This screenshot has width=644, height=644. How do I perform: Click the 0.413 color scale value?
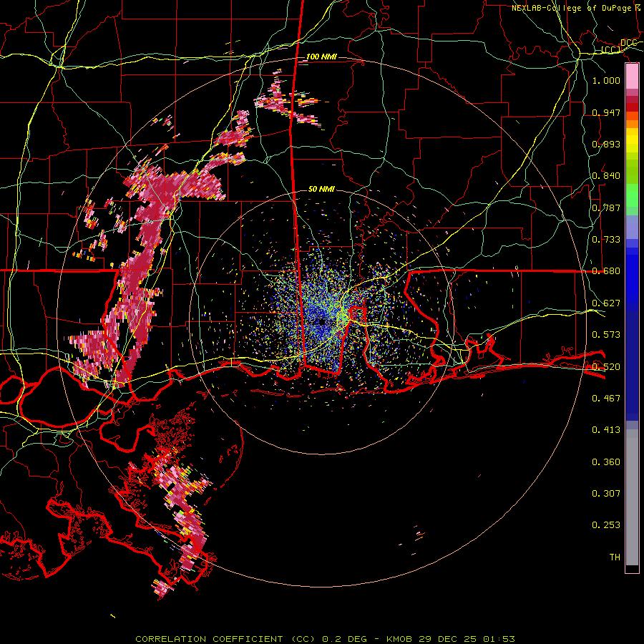[606, 430]
